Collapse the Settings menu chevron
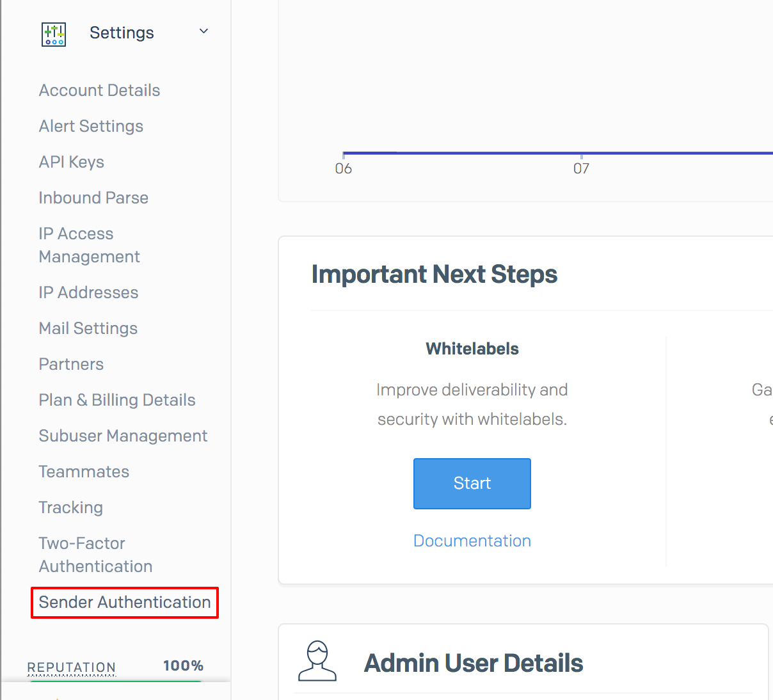Viewport: 773px width, 700px height. (x=203, y=31)
